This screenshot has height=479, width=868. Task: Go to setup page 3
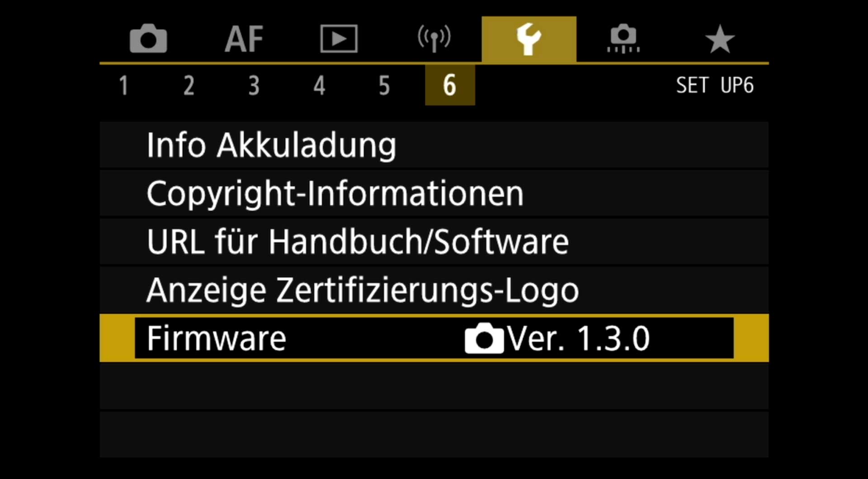tap(254, 85)
